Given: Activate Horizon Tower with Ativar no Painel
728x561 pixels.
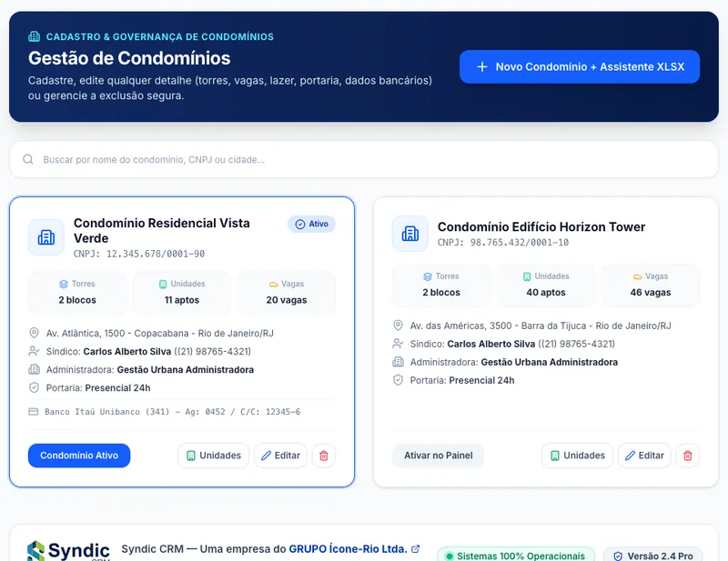Looking at the screenshot, I should click(x=438, y=456).
